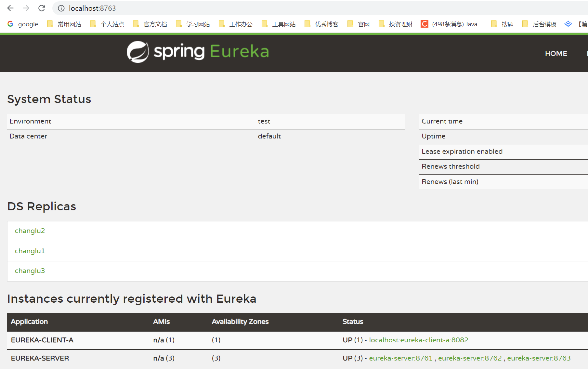Reload the page with refresh icon
The image size is (588, 369).
point(42,8)
